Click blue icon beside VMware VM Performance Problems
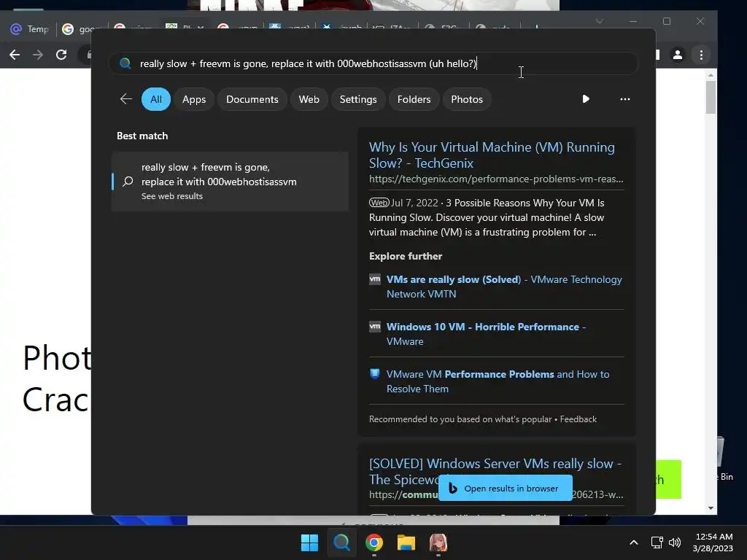Viewport: 747px width, 560px height. (375, 373)
